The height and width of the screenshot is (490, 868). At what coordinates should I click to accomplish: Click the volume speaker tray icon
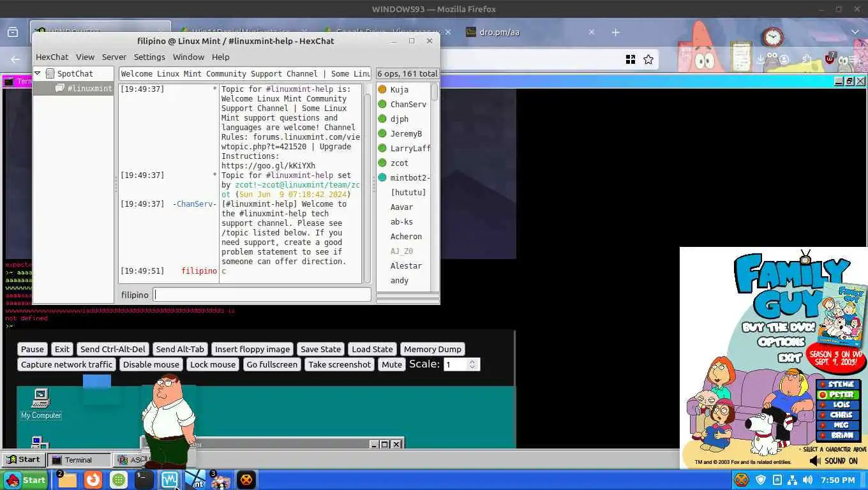point(807,480)
